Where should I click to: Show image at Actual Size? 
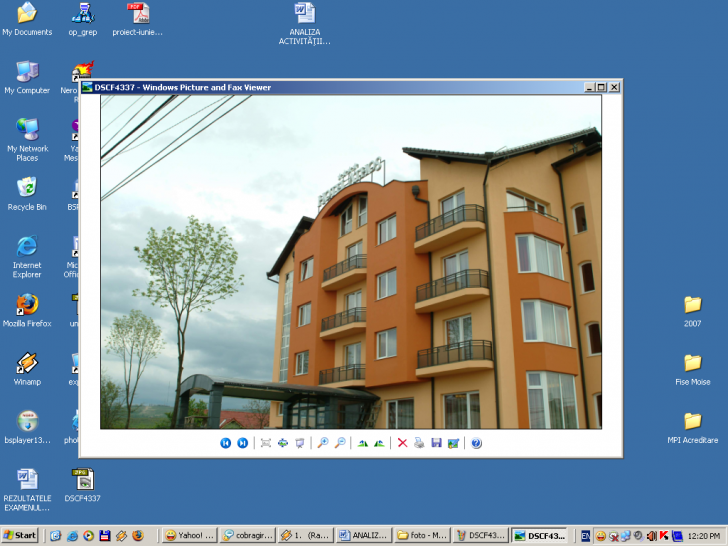283,443
